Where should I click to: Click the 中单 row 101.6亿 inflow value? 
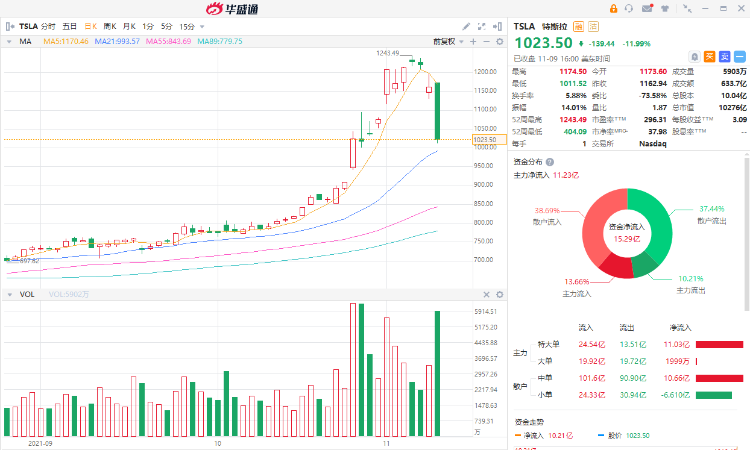pos(592,378)
